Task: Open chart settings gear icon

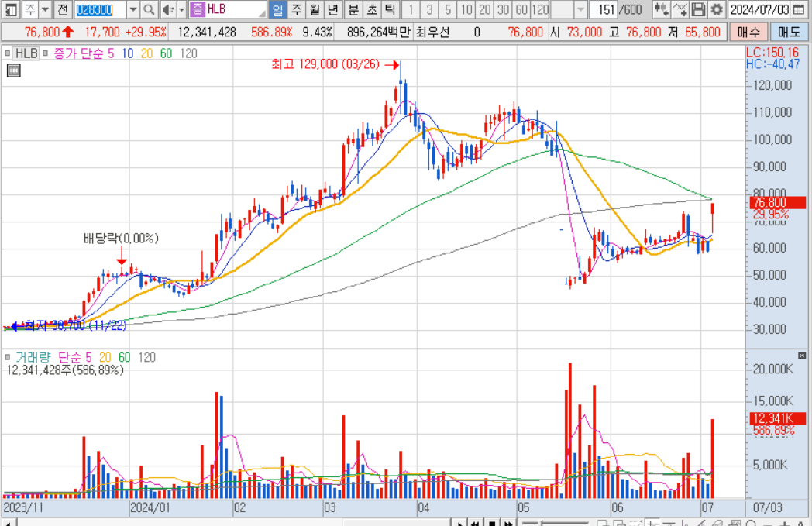Action: 716,9
